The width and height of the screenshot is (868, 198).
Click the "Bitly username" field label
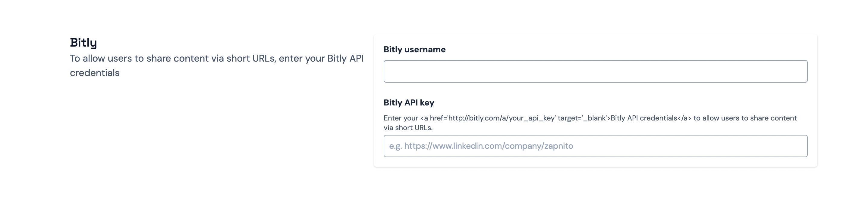(x=414, y=49)
